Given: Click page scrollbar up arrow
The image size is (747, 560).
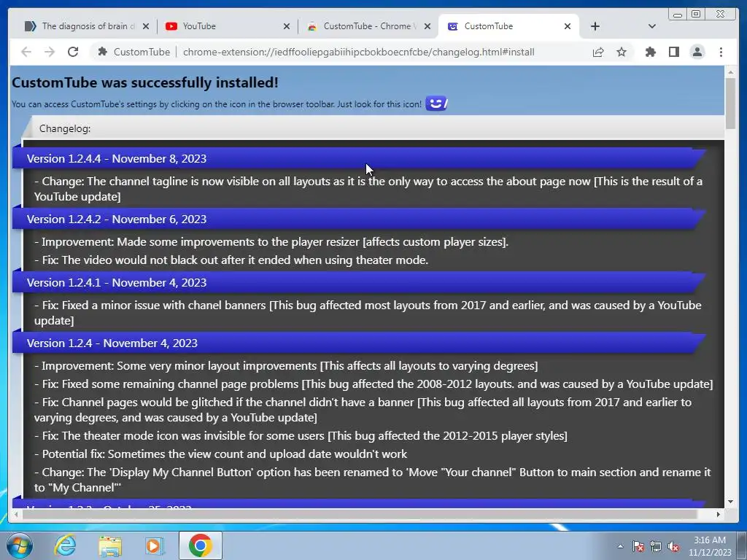Looking at the screenshot, I should (x=730, y=72).
